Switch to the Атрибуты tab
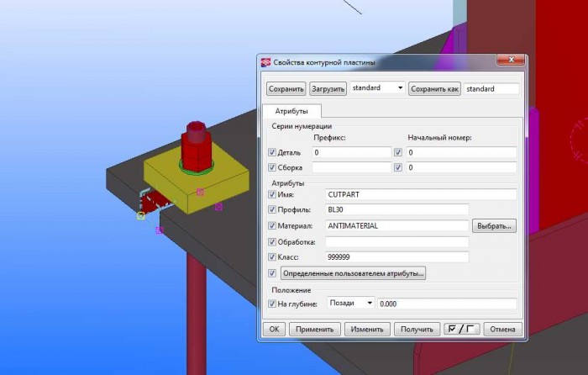 291,111
